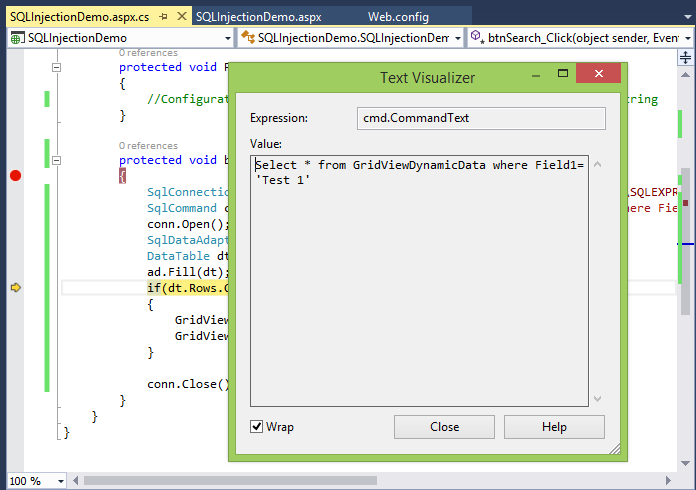The width and height of the screenshot is (696, 490).
Task: Open the SQLInjectionDemo project dropdown
Action: pos(228,38)
